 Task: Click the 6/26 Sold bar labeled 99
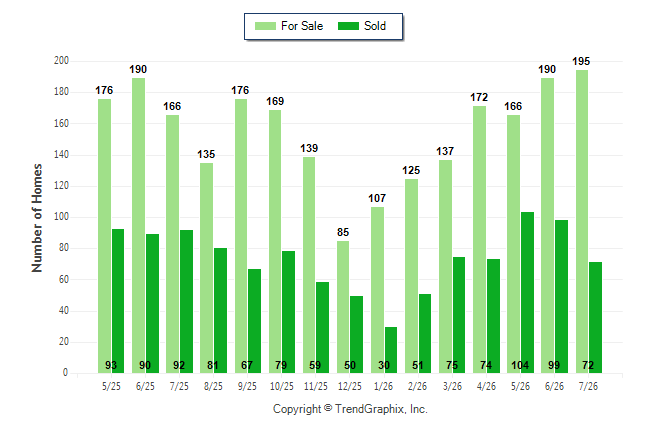click(562, 297)
